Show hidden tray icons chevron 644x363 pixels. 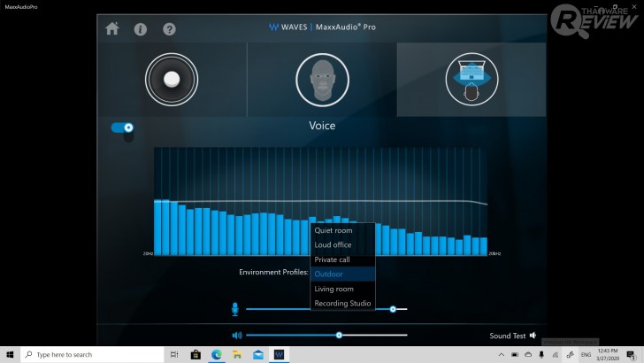[x=502, y=354]
